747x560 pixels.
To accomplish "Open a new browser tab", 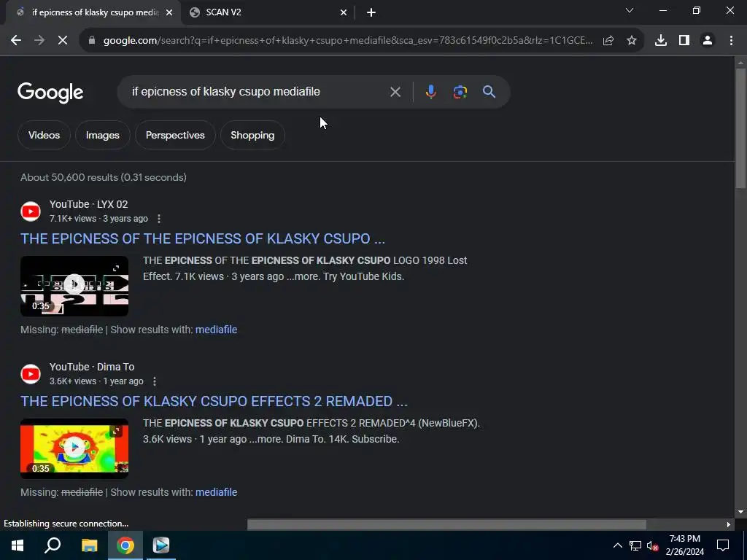I will (371, 13).
